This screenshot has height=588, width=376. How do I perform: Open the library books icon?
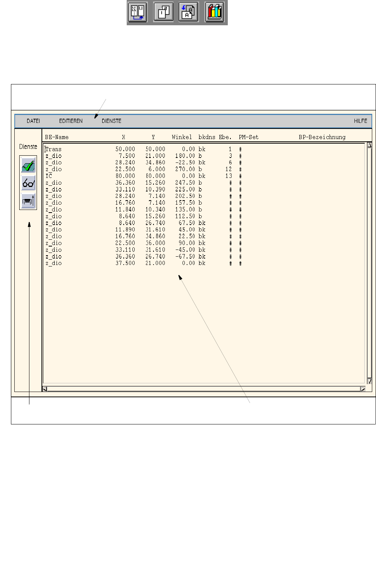point(215,12)
